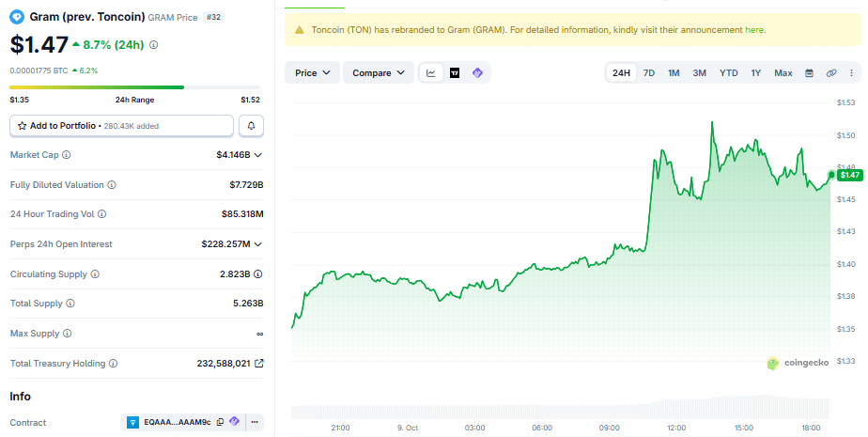Click the volume navigator below chart
Image resolution: width=868 pixels, height=437 pixels.
click(x=560, y=407)
